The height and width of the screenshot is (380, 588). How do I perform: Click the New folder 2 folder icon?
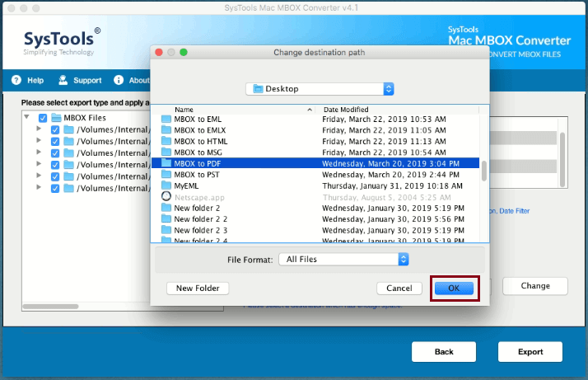tap(166, 208)
